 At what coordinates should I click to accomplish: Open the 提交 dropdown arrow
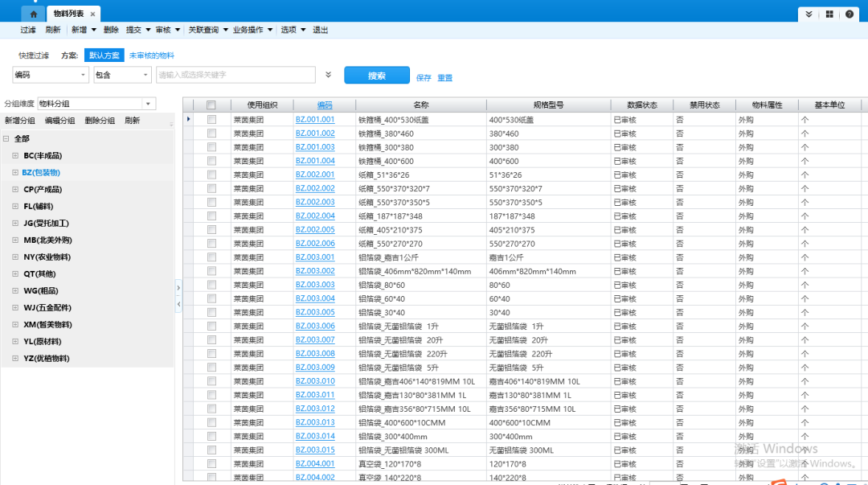pyautogui.click(x=148, y=30)
